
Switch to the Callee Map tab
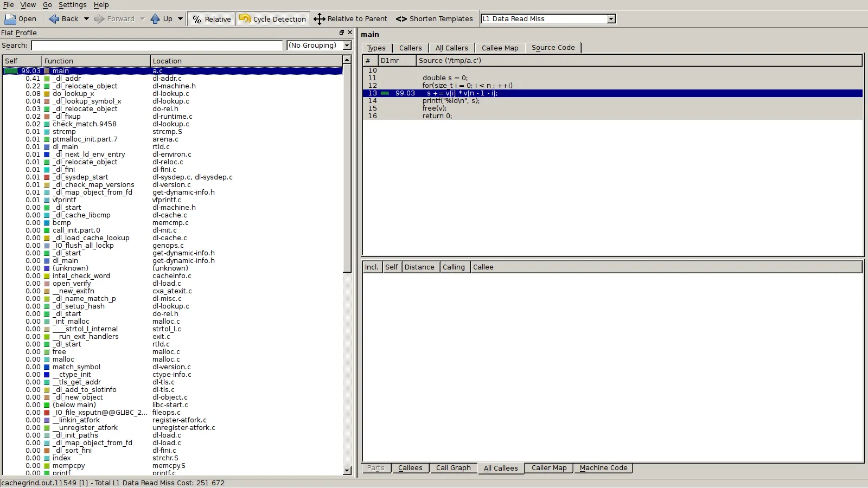click(500, 48)
